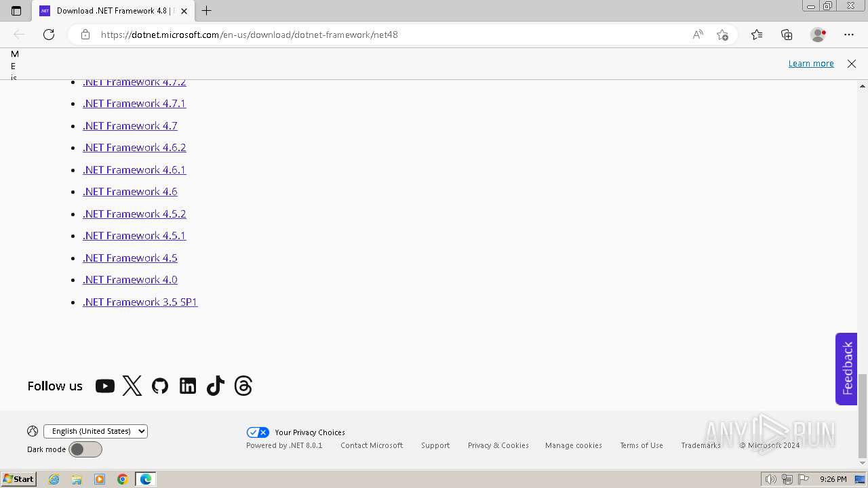Open the X (Twitter) social icon
The width and height of the screenshot is (868, 488).
pyautogui.click(x=132, y=386)
